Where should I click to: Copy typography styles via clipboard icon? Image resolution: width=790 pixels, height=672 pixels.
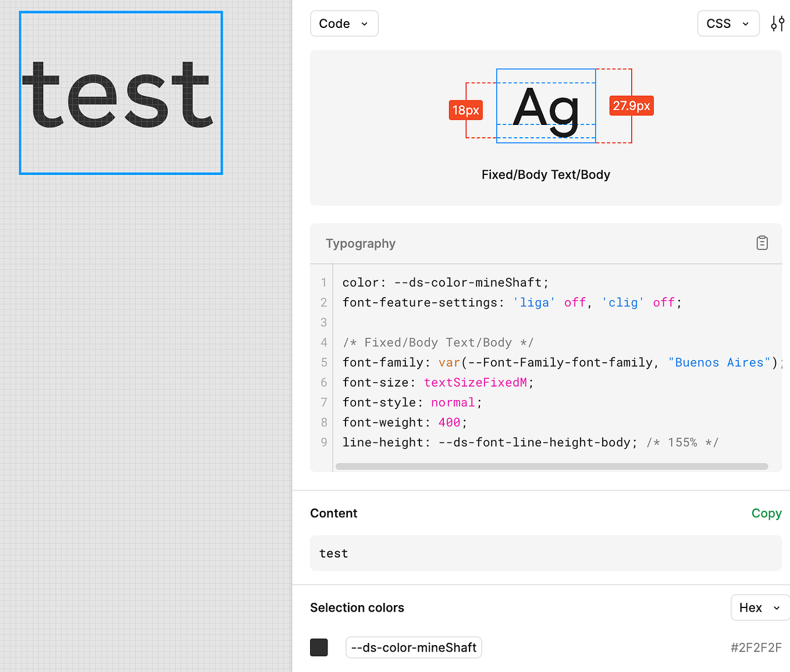[762, 243]
